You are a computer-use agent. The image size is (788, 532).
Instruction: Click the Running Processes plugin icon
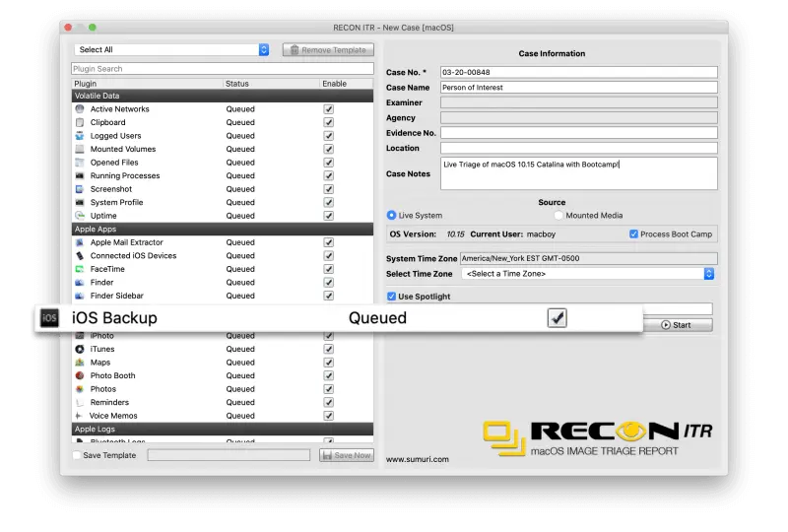click(80, 175)
